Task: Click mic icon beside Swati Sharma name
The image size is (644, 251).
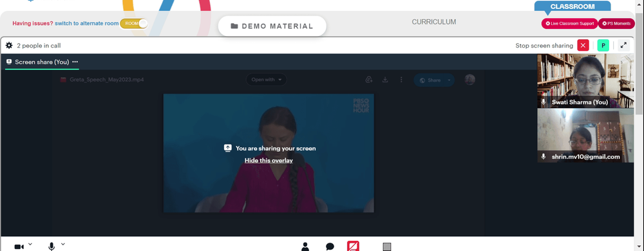Action: pos(544,102)
